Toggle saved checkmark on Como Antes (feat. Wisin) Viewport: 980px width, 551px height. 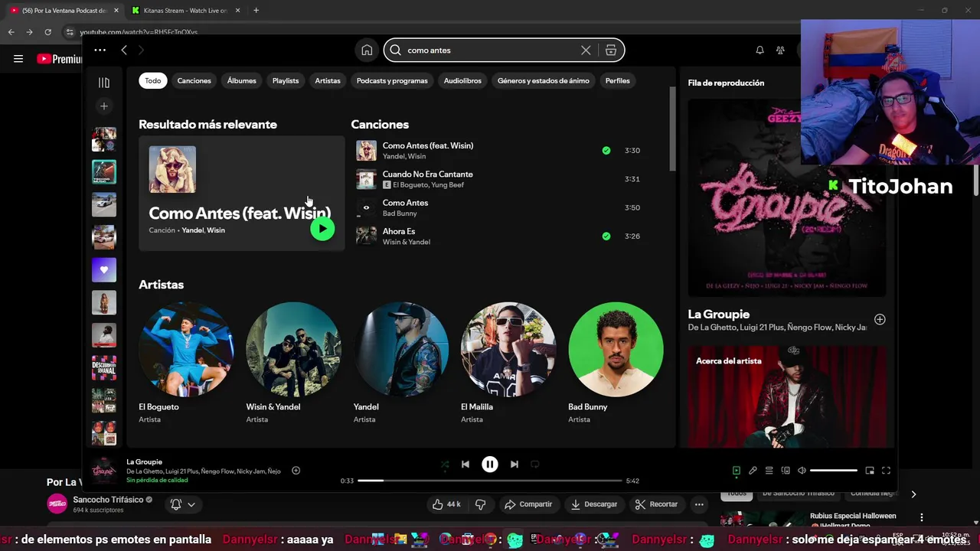point(606,151)
